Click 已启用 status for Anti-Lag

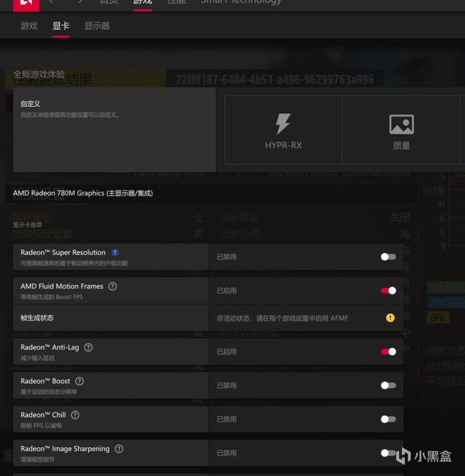(x=227, y=351)
